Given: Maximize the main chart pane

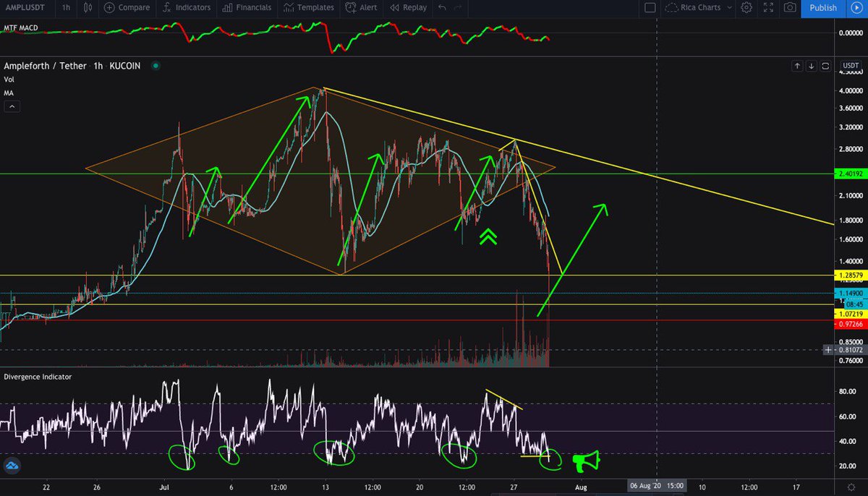Looking at the screenshot, I should click(825, 66).
